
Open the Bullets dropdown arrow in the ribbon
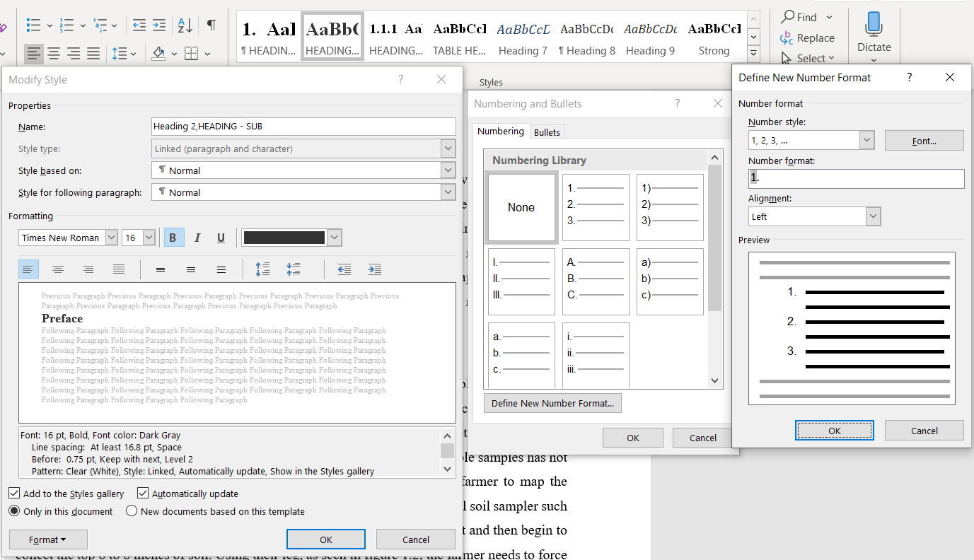click(x=50, y=26)
